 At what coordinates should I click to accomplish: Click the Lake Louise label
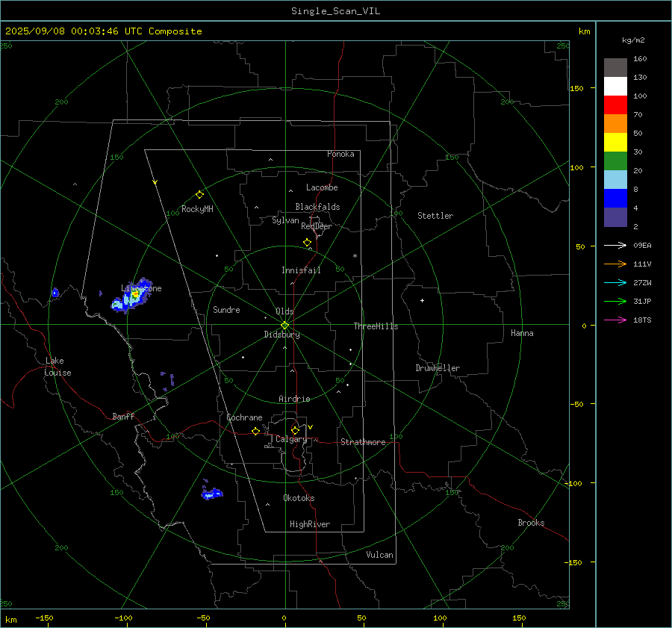[57, 367]
